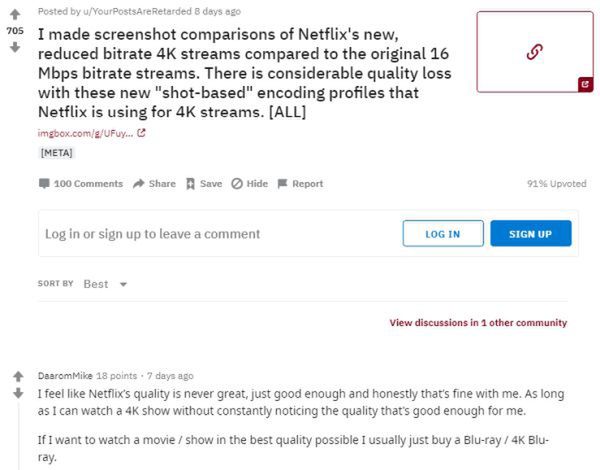Downvote DaaromMike's comment

click(x=16, y=394)
